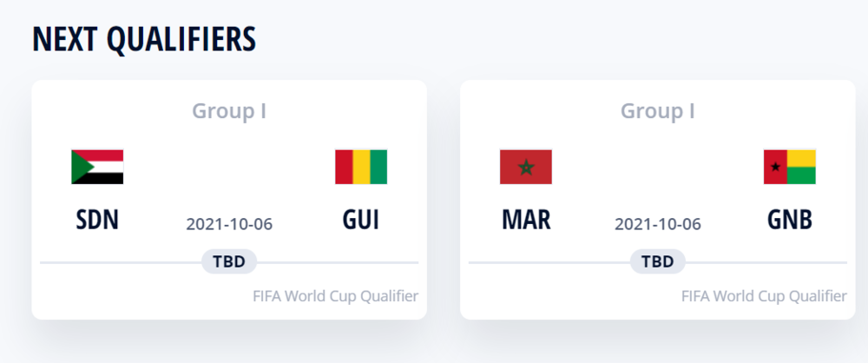Select the MAR team code
This screenshot has width=868, height=363.
[x=526, y=220]
